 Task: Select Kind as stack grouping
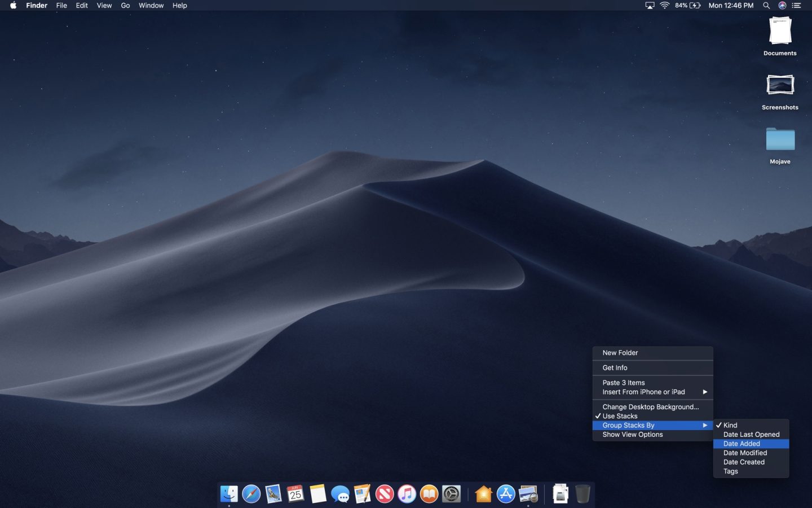click(730, 425)
